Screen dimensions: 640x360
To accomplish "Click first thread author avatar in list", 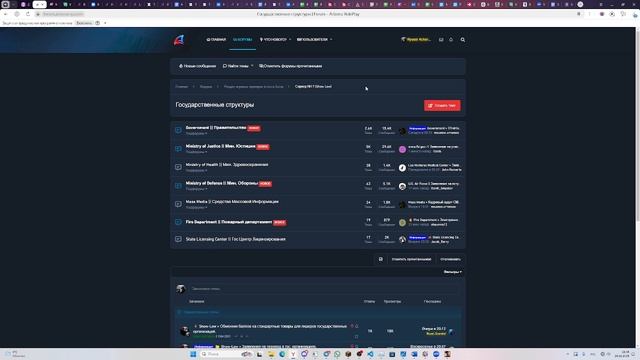I will (184, 331).
